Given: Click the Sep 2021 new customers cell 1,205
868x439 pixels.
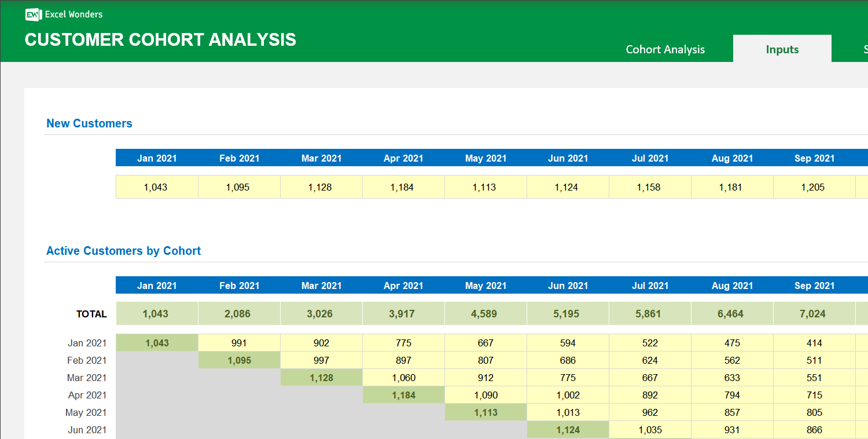Looking at the screenshot, I should (x=814, y=186).
